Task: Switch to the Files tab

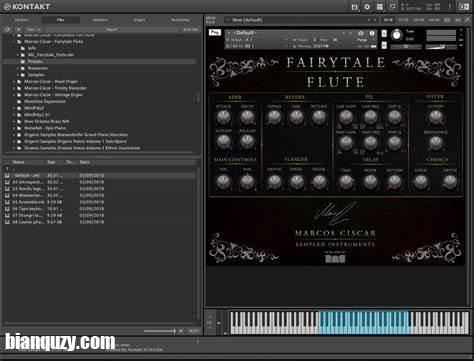Action: tap(60, 20)
